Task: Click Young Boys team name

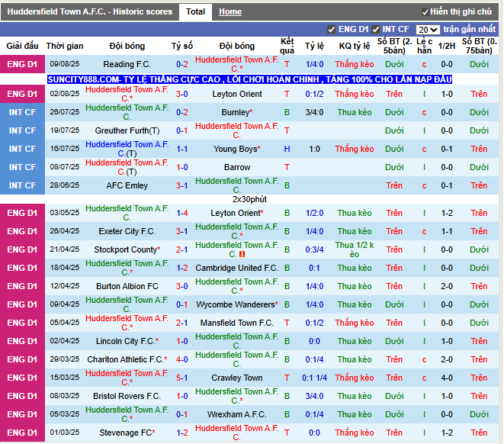Action: tap(236, 150)
